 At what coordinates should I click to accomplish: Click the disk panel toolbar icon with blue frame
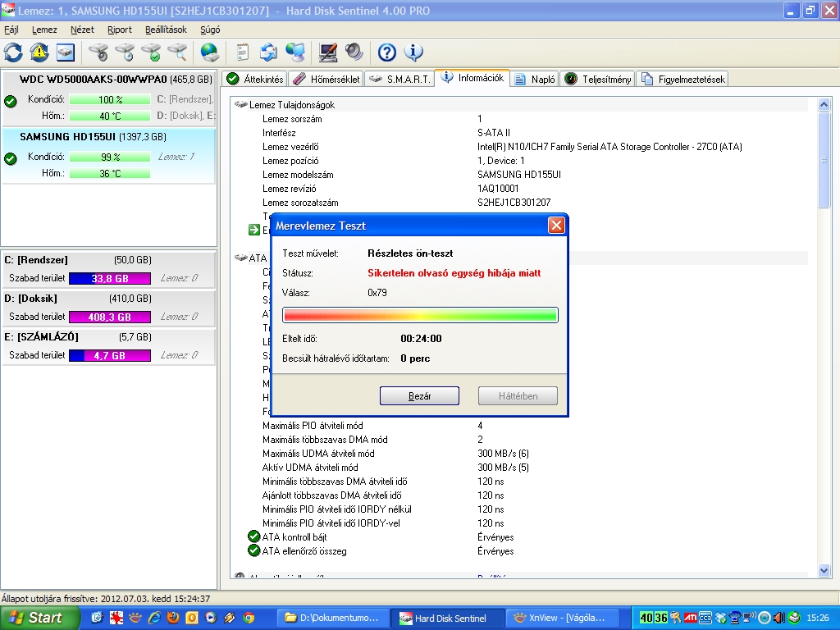click(66, 52)
